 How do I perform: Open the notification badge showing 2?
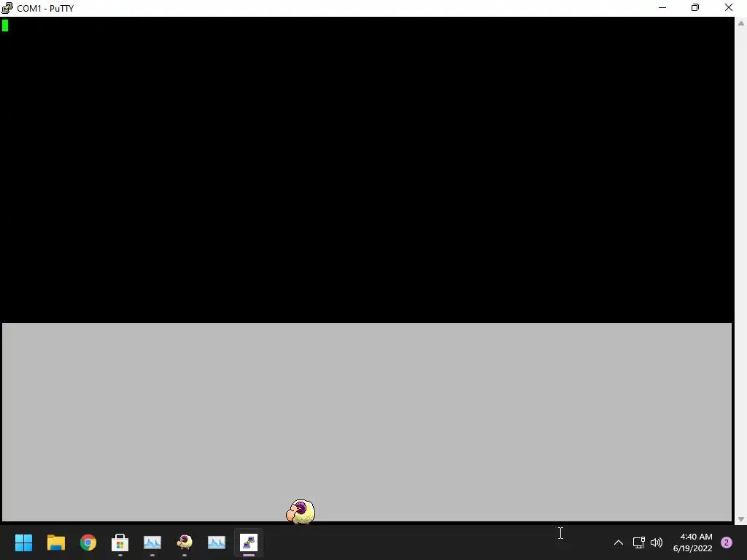727,542
